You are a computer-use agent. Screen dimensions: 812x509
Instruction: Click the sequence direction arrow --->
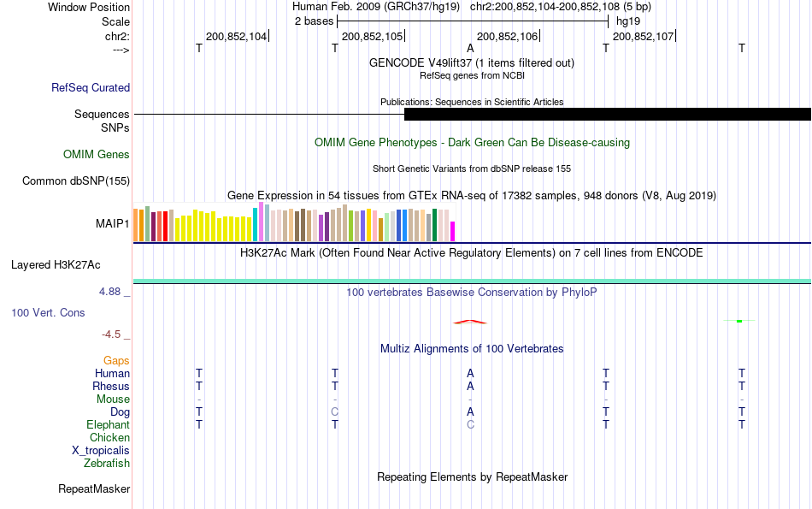(121, 50)
